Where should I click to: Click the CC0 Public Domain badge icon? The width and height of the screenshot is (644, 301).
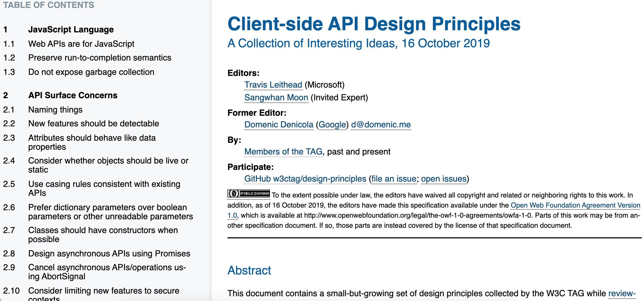click(248, 193)
